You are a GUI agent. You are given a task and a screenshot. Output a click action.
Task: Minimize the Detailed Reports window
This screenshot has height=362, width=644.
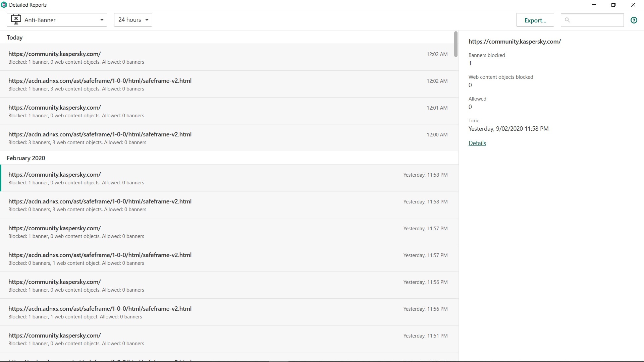594,5
